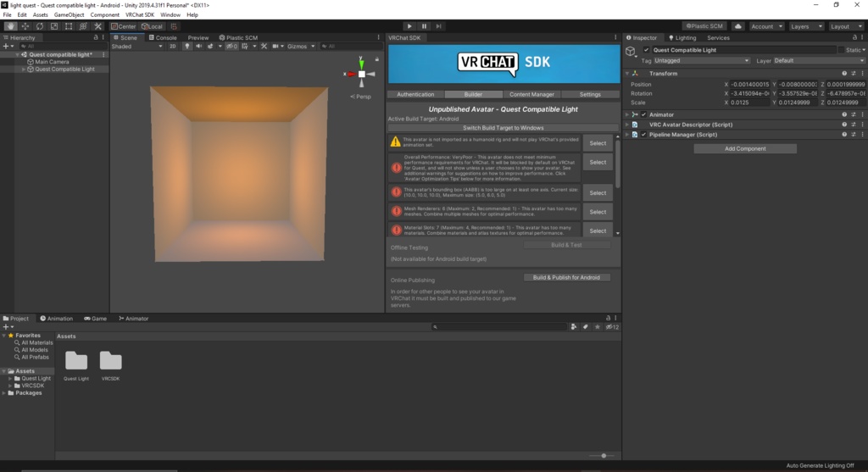
Task: Toggle hidden objects visibility counter
Action: (231, 46)
